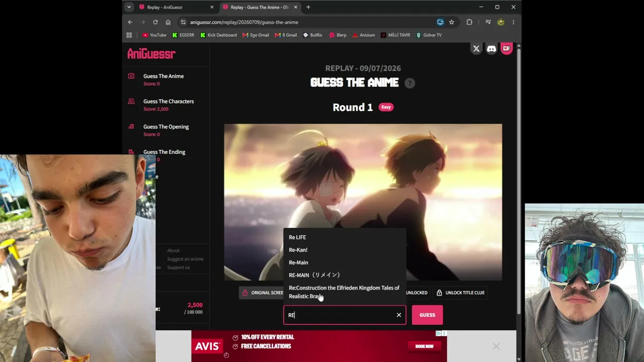Viewport: 644px width, 362px height.
Task: Click the music icon next to Guess The Opening
Action: [131, 127]
